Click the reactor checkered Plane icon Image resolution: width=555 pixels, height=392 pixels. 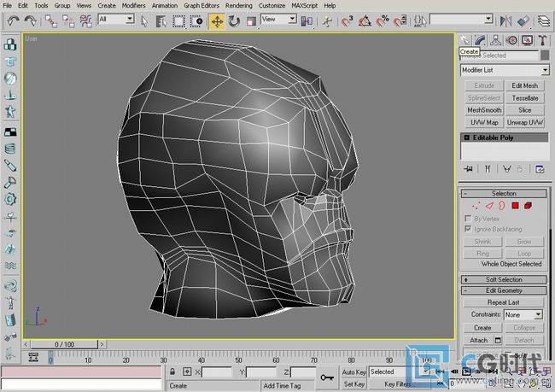pos(10,132)
